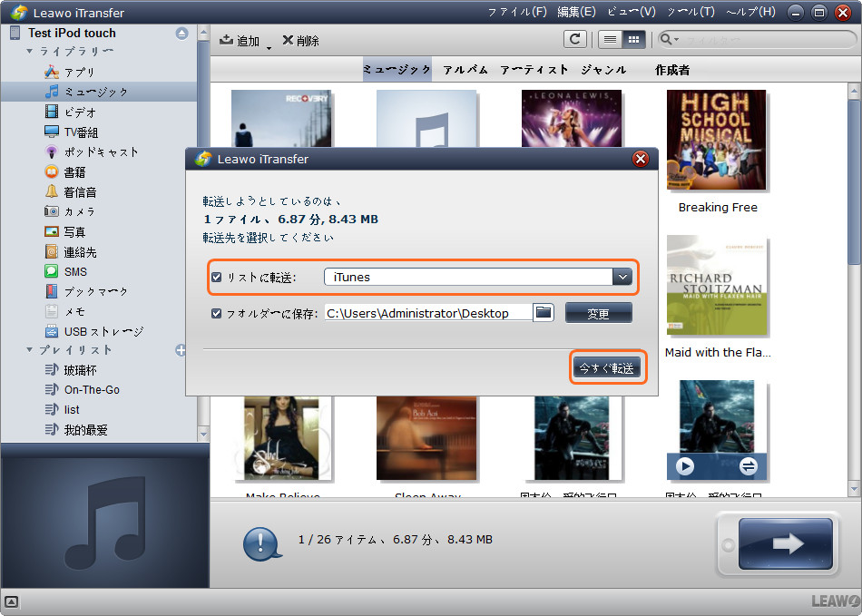This screenshot has height=616, width=862.
Task: Open the SMS message icon
Action: click(x=51, y=271)
